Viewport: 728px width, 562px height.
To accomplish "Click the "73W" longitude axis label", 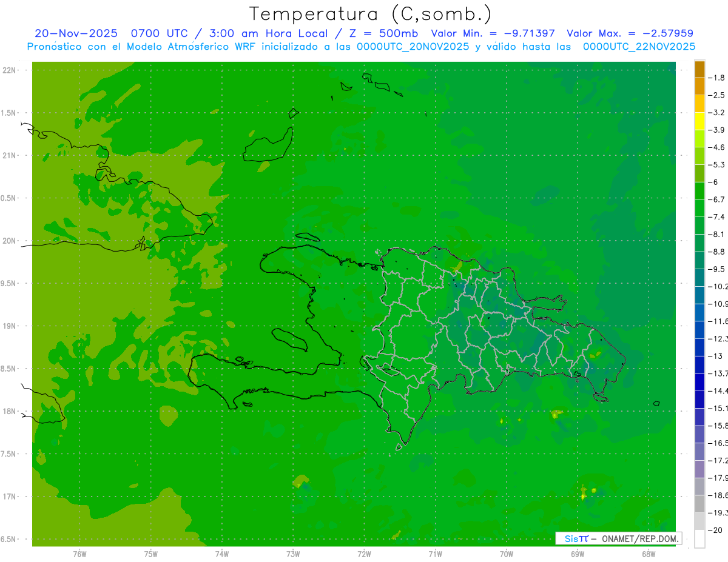I will (x=293, y=554).
